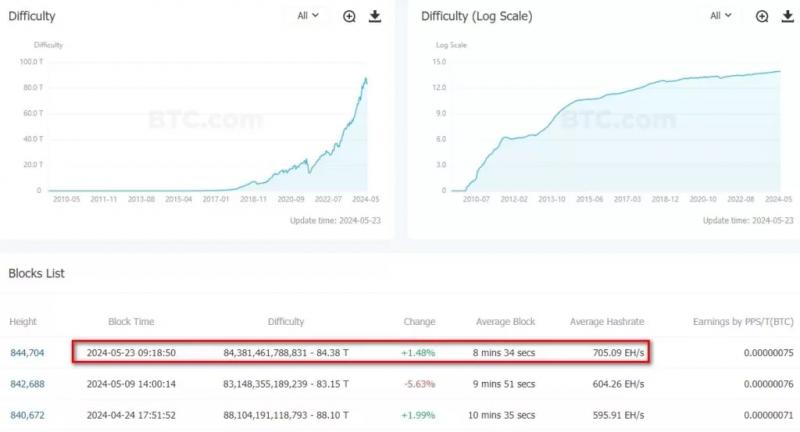Click the +1.48% change value
The height and width of the screenshot is (432, 800).
tap(418, 352)
